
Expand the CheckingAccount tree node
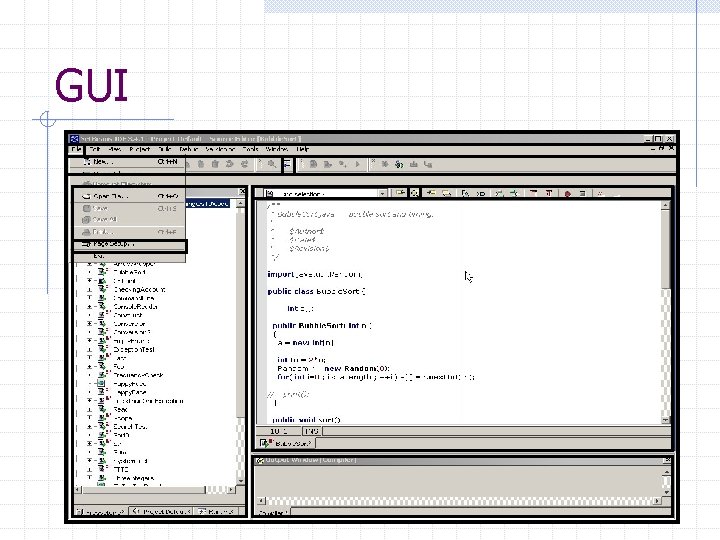90,290
